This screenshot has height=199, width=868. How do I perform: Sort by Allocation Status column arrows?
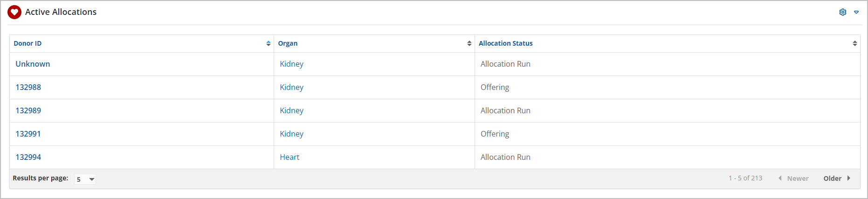point(855,43)
